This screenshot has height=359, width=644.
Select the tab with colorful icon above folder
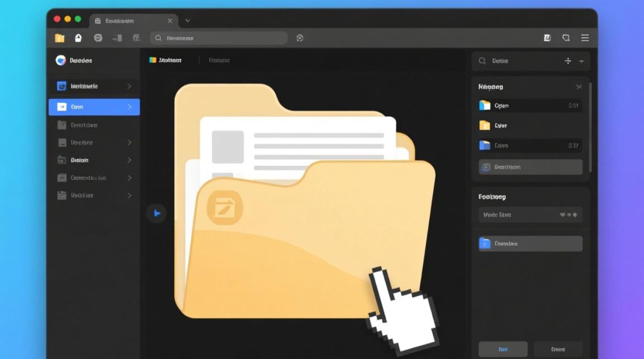(x=166, y=60)
